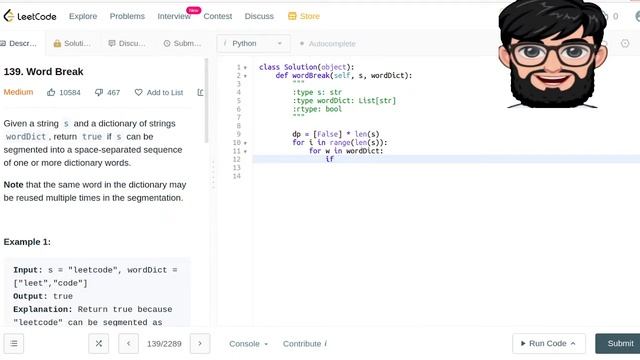This screenshot has height=360, width=640.
Task: Click the Add to List button
Action: tap(159, 93)
